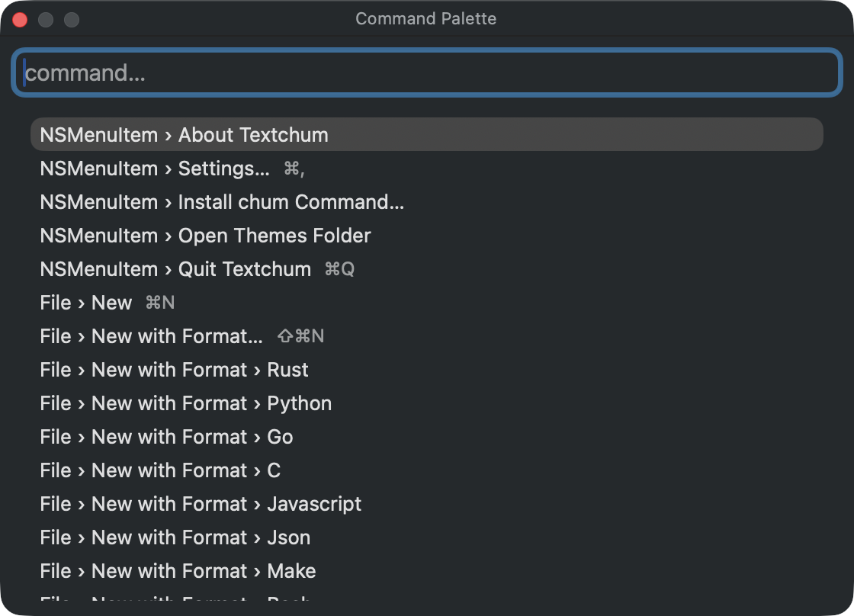Screen dimensions: 854x616
Task: Create new file with Rust format
Action: point(427,370)
